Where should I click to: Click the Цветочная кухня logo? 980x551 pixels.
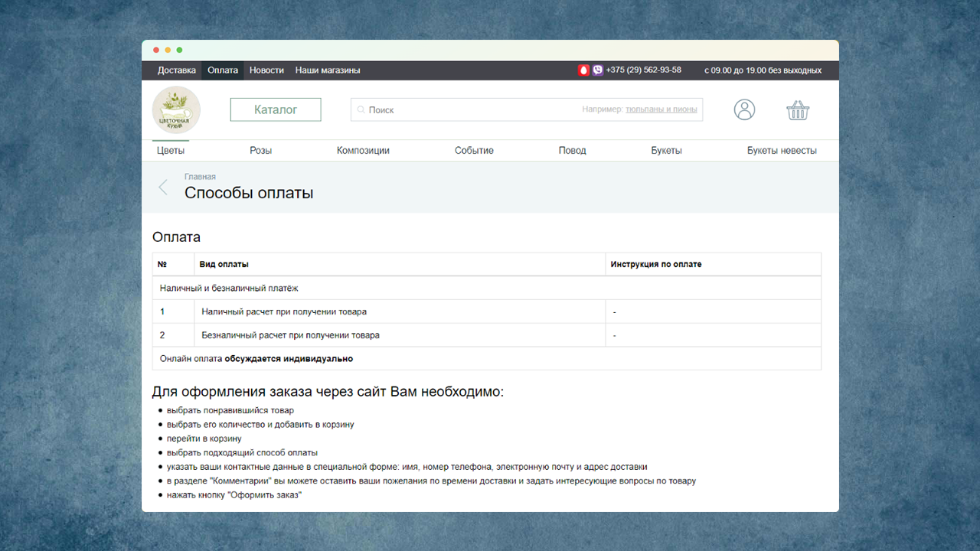[176, 109]
